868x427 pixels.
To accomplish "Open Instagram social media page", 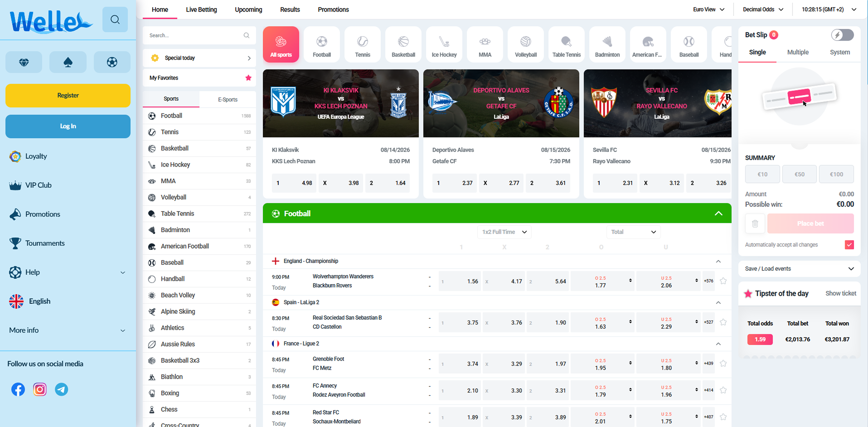I will (40, 389).
